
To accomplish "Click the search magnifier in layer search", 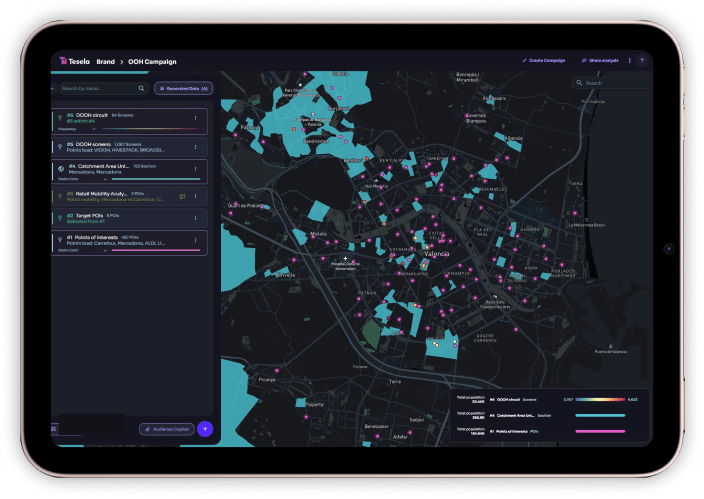I will click(141, 88).
